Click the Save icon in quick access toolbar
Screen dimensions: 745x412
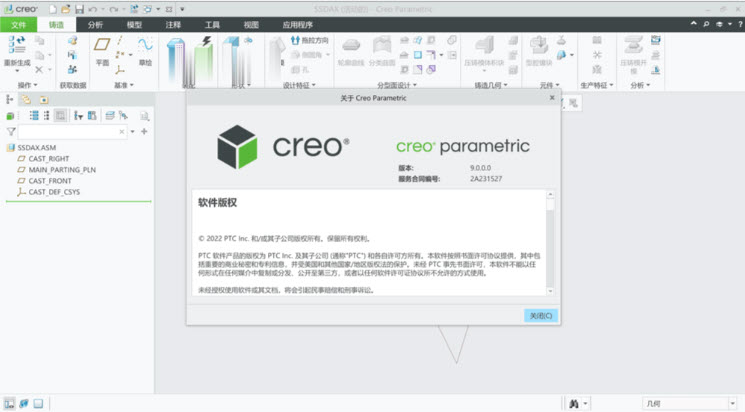pos(79,9)
